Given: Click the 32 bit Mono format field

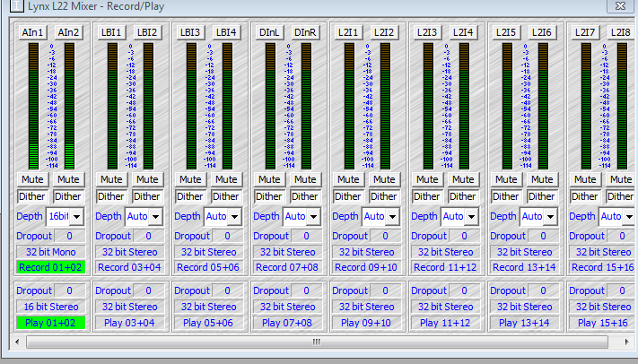Looking at the screenshot, I should point(51,252).
